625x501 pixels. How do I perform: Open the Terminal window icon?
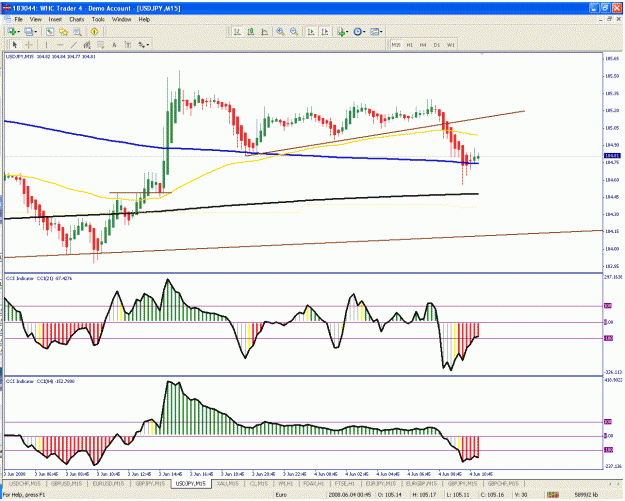(x=77, y=31)
